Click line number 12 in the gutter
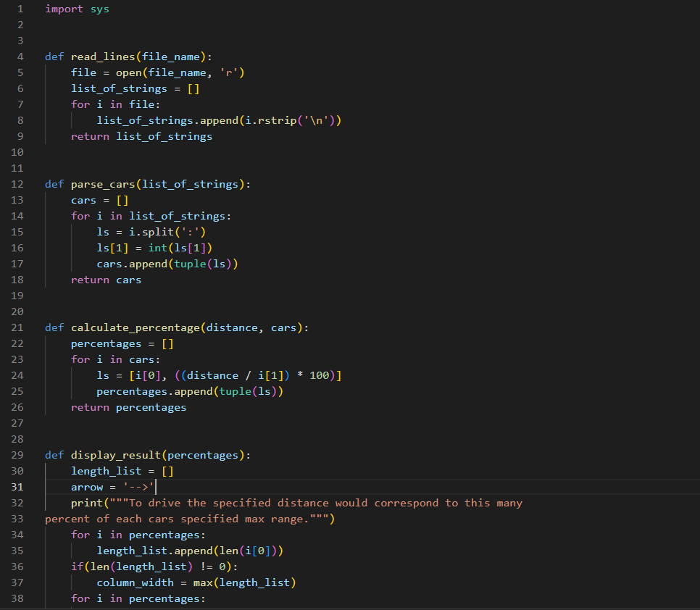700x610 pixels. pyautogui.click(x=17, y=184)
